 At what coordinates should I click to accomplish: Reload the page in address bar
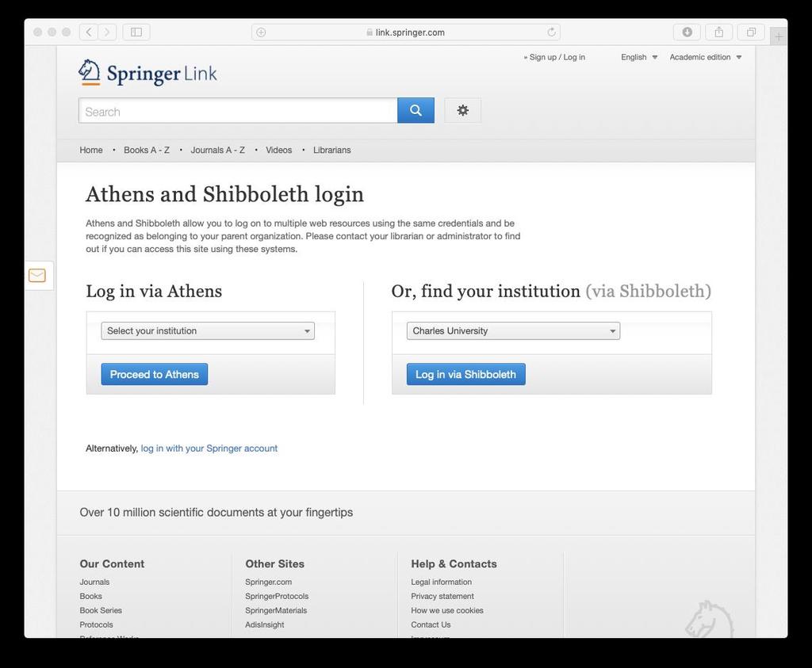coord(552,32)
